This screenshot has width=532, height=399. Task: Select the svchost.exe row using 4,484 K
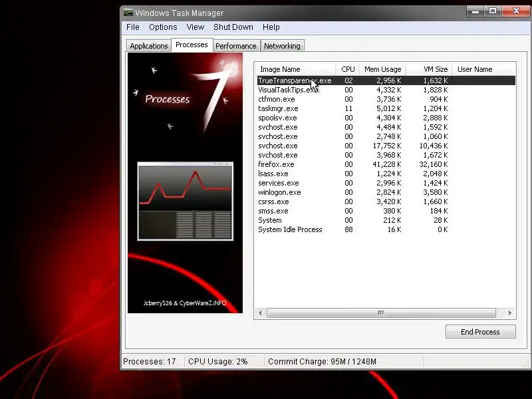click(386, 127)
